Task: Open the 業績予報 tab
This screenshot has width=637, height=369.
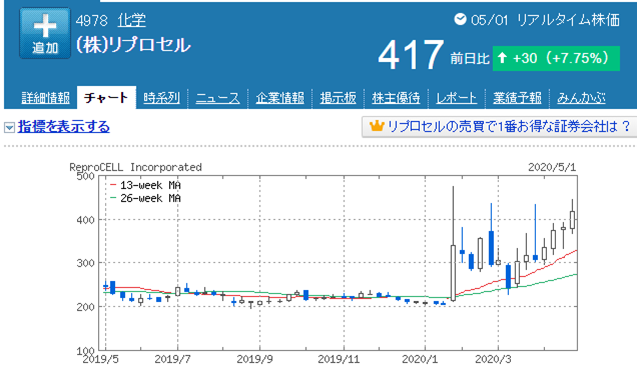Action: point(517,98)
